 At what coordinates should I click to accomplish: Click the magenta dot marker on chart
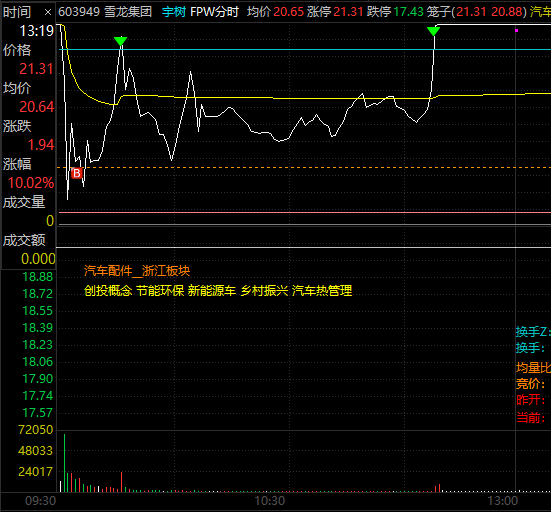517,31
